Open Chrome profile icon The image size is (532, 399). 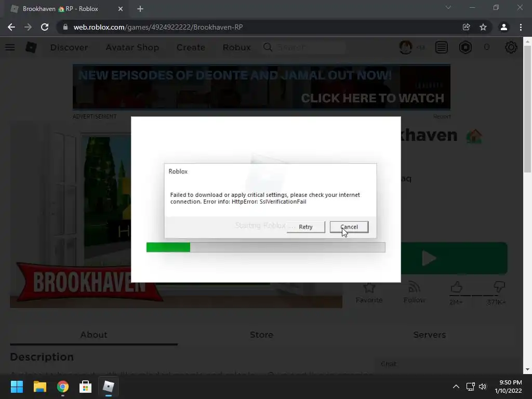coord(504,27)
